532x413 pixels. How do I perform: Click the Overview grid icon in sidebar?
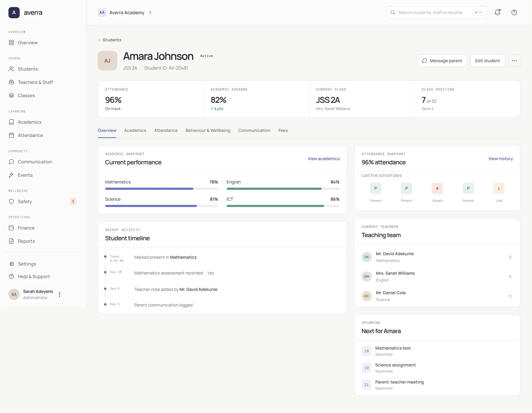click(12, 43)
